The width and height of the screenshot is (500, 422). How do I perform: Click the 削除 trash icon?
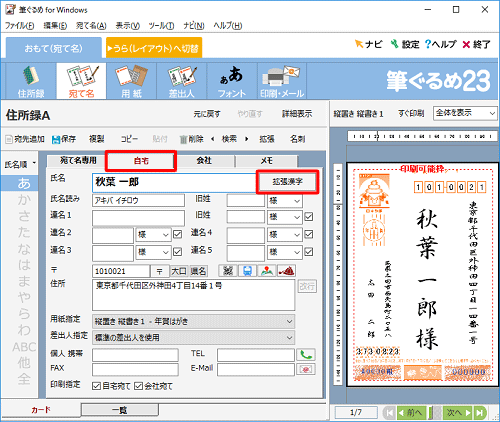tap(191, 139)
